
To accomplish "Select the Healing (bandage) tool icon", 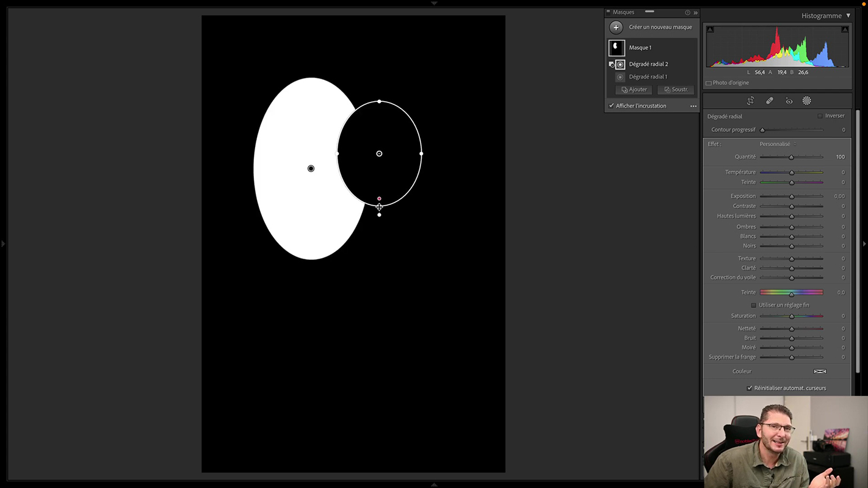I will (769, 101).
